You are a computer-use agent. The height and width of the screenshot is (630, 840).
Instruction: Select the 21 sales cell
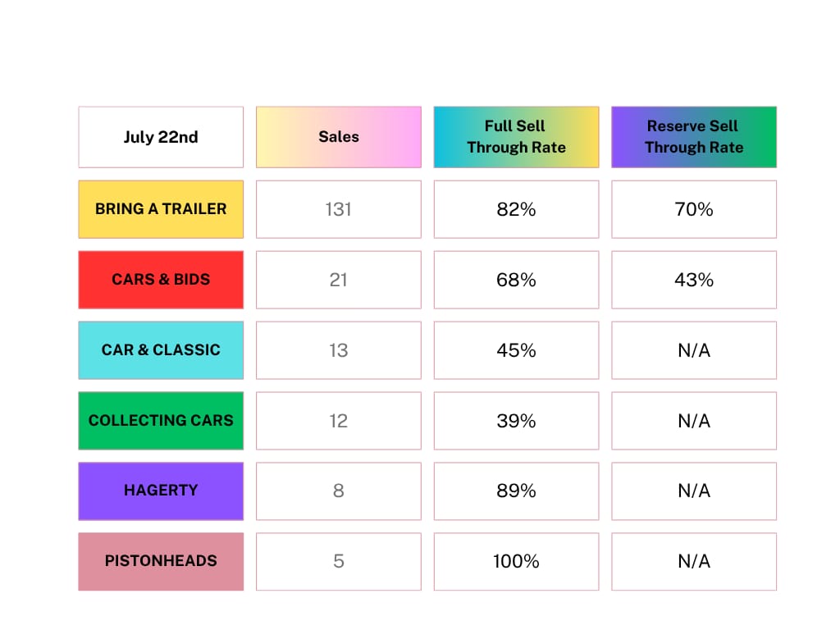[x=339, y=280]
